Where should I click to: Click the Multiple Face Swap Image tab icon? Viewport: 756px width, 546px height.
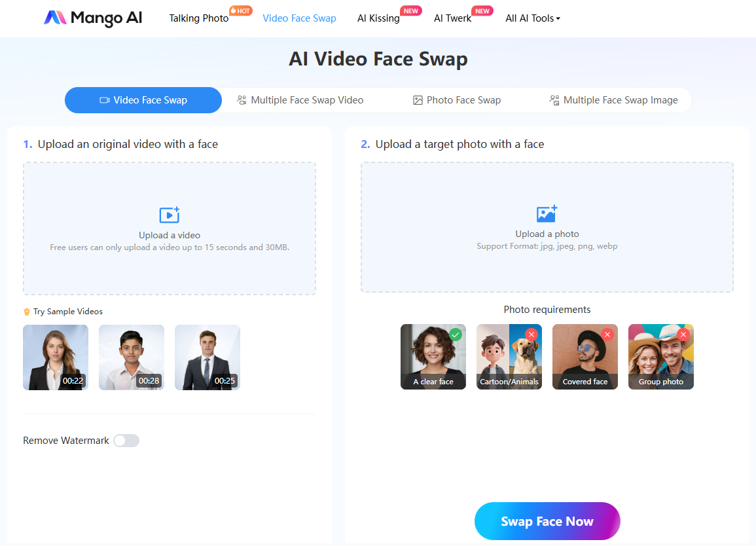(x=554, y=100)
